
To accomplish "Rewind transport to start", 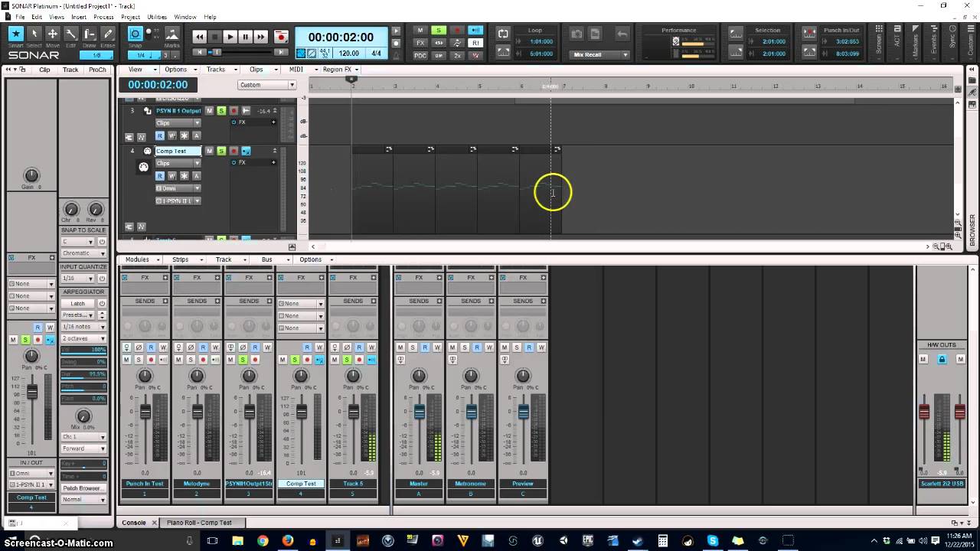I will (199, 36).
